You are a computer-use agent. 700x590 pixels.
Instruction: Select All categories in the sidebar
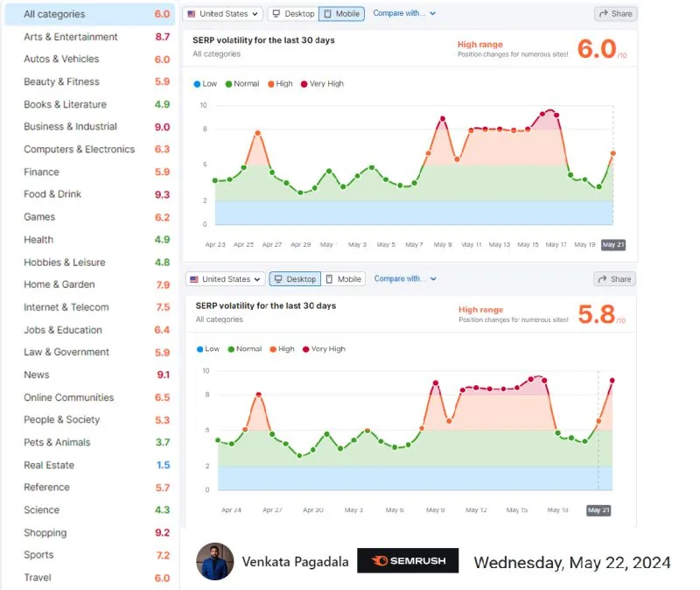tap(90, 14)
